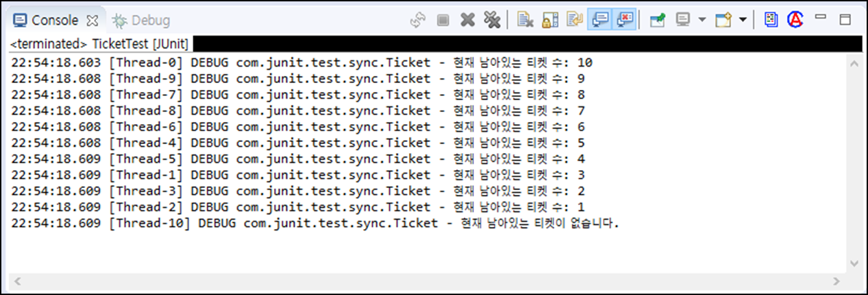Screen dimensions: 868x295
Task: Toggle show console on standard output
Action: pos(600,21)
